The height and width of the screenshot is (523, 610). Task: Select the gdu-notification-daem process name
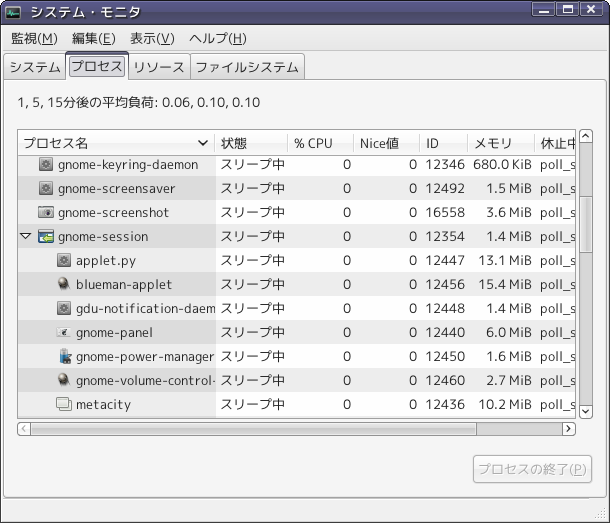click(145, 309)
